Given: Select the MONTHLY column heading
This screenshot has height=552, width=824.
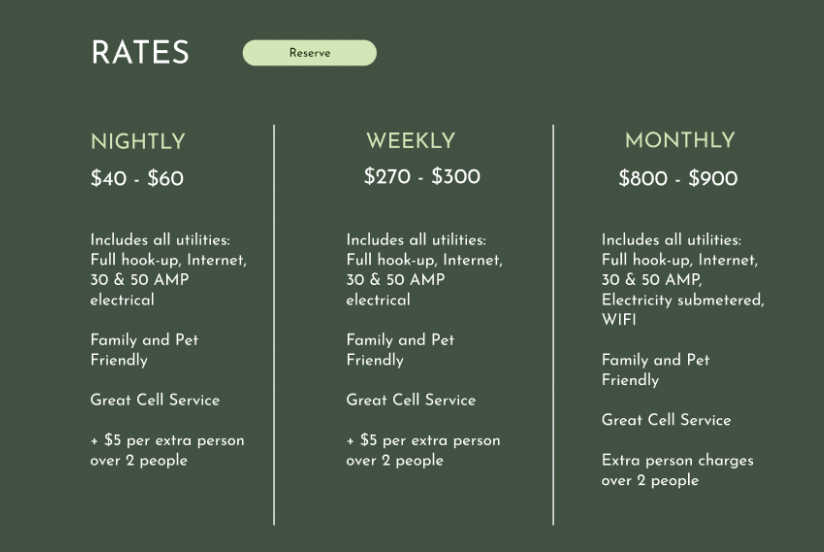Looking at the screenshot, I should pos(680,141).
